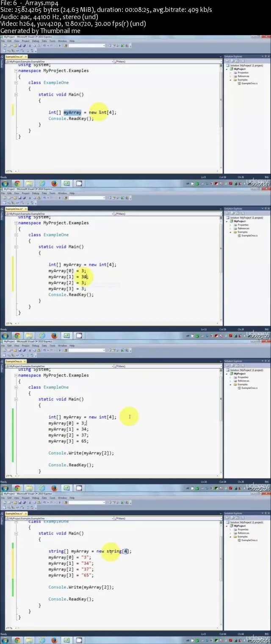Open Chrome from the 00:01:42 frame taskbar
The width and height of the screenshot is (271, 644).
click(x=17, y=184)
